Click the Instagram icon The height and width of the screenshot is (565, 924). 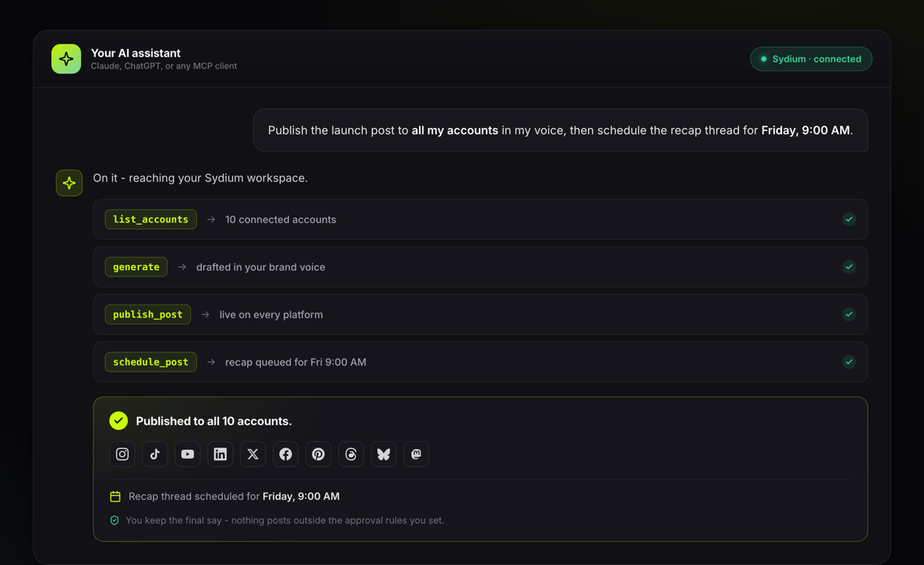[x=123, y=454]
